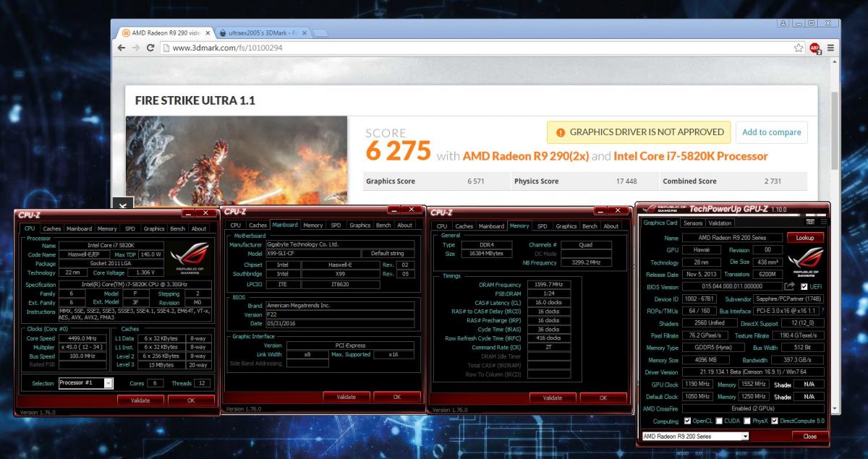Click OK in the CPU-Z Memory window

coord(603,398)
